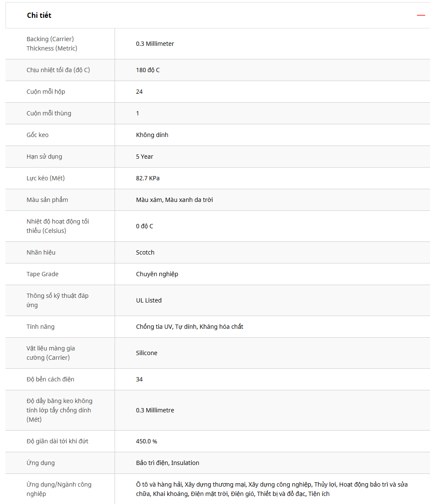Screen dimensions: 430x504
Task: Collapse the Chi tiết section via minus icon
Action: tap(421, 15)
